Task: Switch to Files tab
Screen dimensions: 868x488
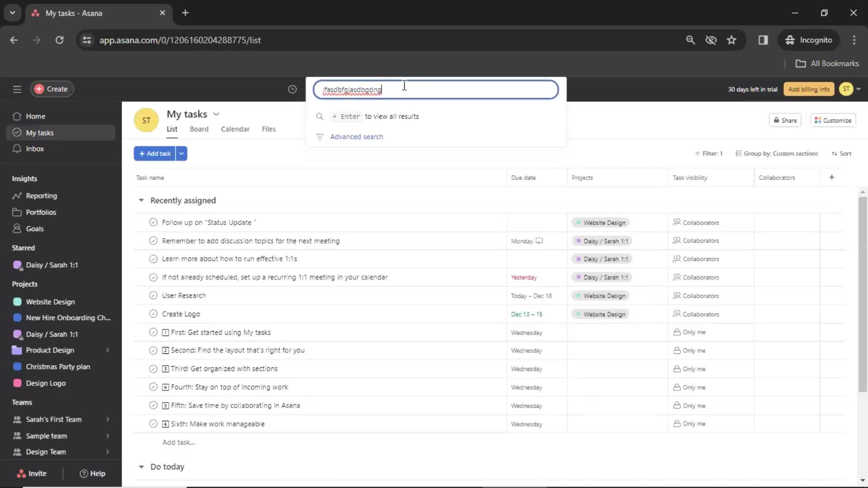Action: (x=269, y=129)
